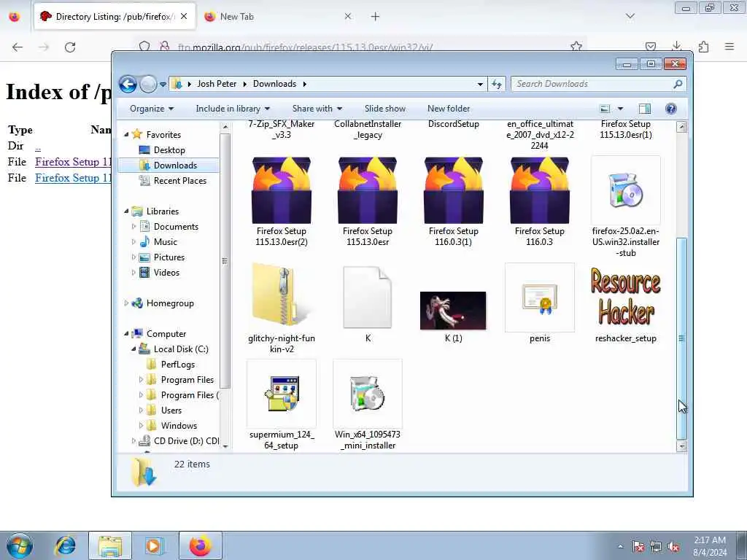Bookmark the page with the star icon

point(576,46)
